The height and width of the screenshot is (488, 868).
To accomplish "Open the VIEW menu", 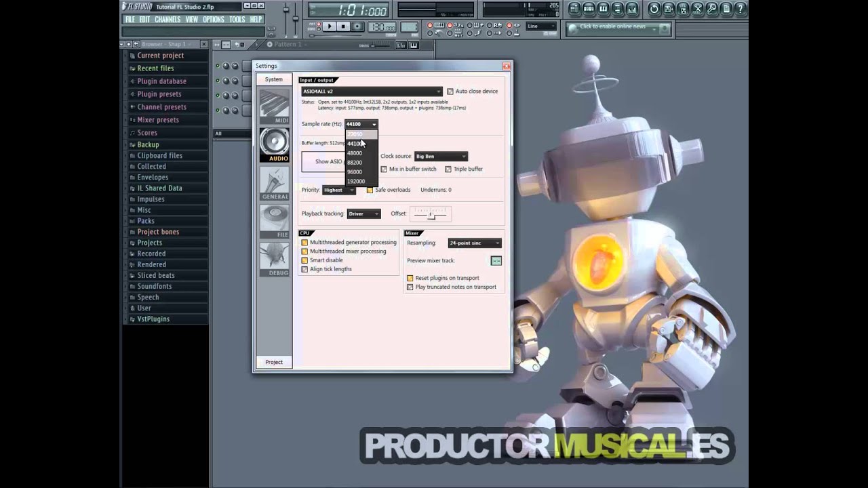I will pos(192,20).
